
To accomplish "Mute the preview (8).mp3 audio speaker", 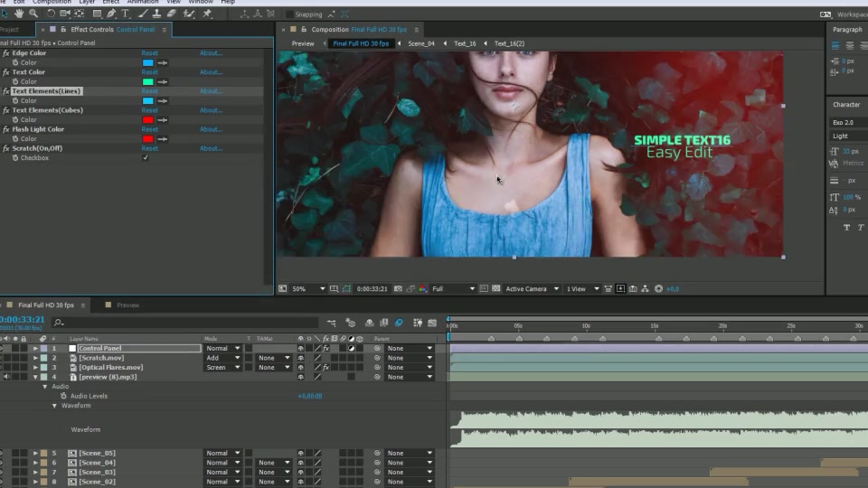I will pyautogui.click(x=6, y=377).
